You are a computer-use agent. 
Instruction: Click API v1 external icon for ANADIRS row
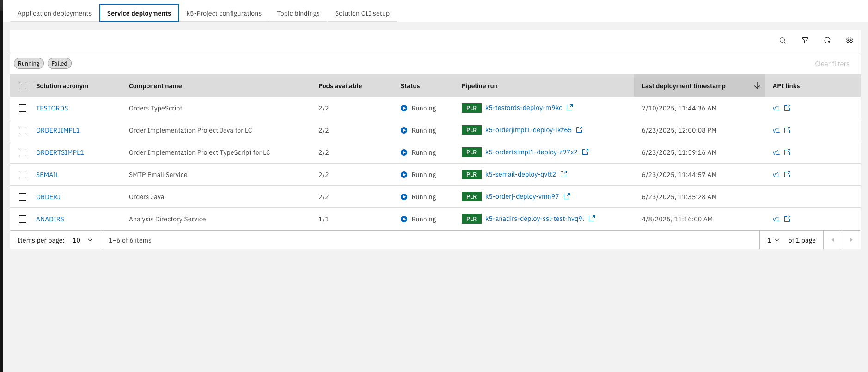tap(787, 219)
